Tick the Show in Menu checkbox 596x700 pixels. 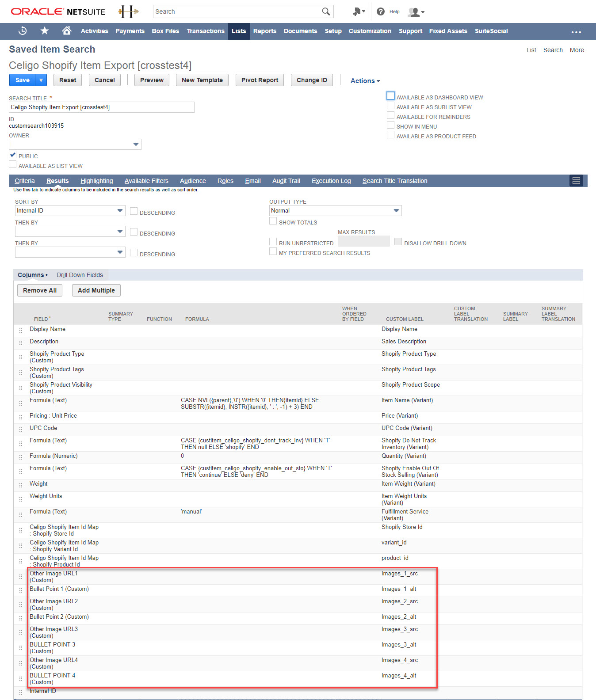click(390, 125)
